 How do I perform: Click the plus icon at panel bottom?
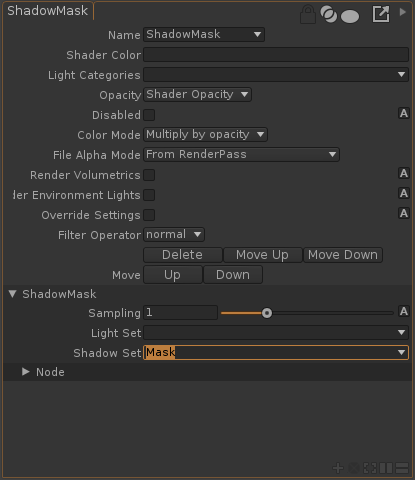338,468
